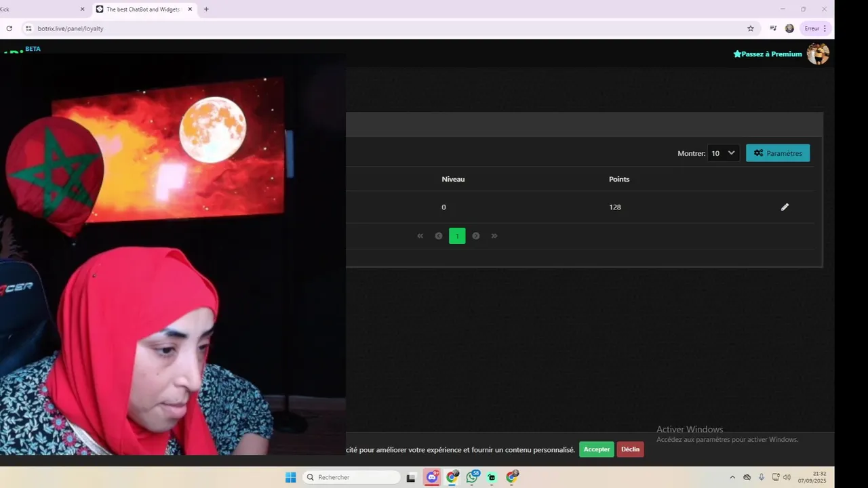
Task: Select page 1 in the pagination
Action: pos(457,236)
